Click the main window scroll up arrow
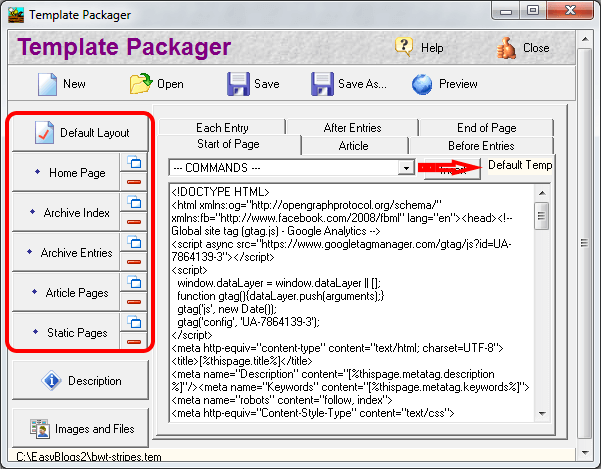This screenshot has width=601, height=469. [585, 39]
